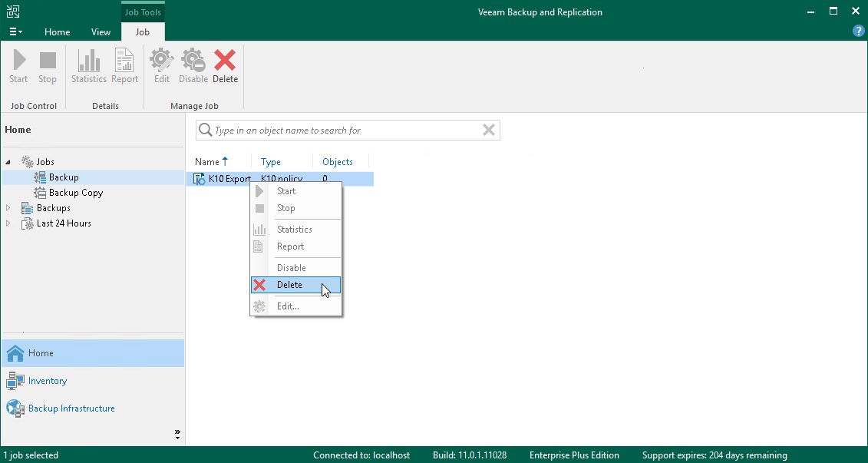The height and width of the screenshot is (463, 868).
Task: Open the Inventory navigation pane
Action: (x=93, y=381)
